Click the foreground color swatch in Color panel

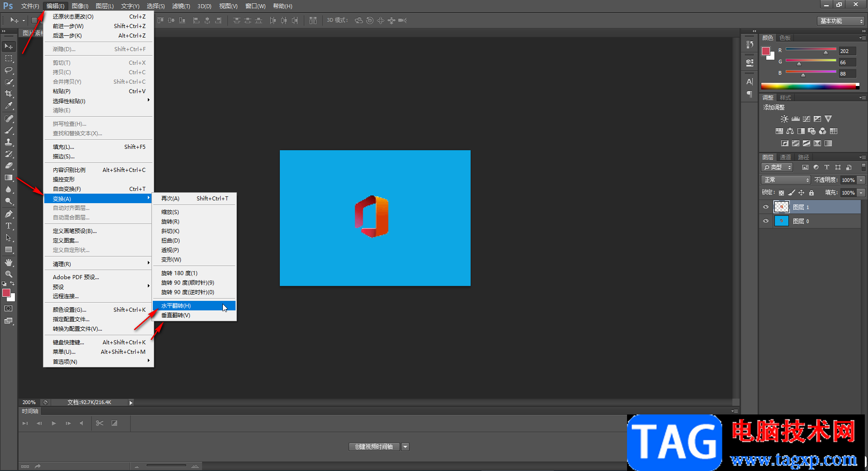tap(766, 51)
